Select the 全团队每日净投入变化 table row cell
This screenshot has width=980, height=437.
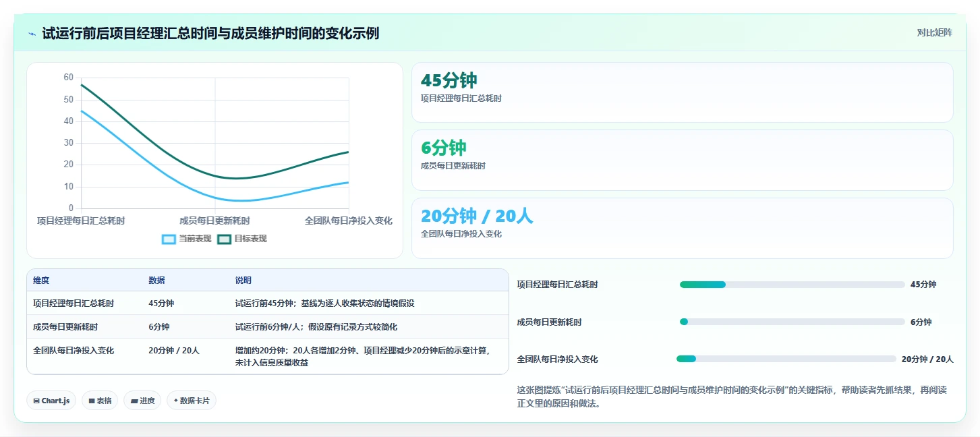[74, 351]
